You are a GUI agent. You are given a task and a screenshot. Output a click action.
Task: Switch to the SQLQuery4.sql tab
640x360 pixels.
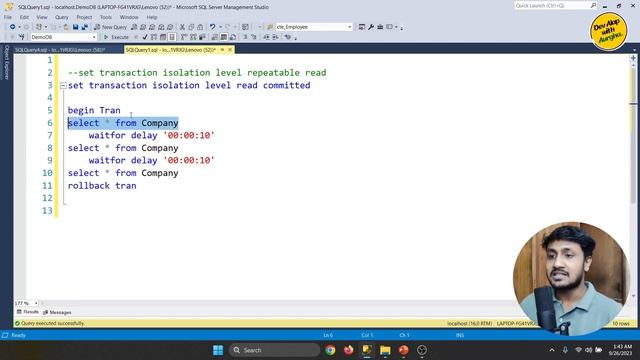pyautogui.click(x=60, y=50)
